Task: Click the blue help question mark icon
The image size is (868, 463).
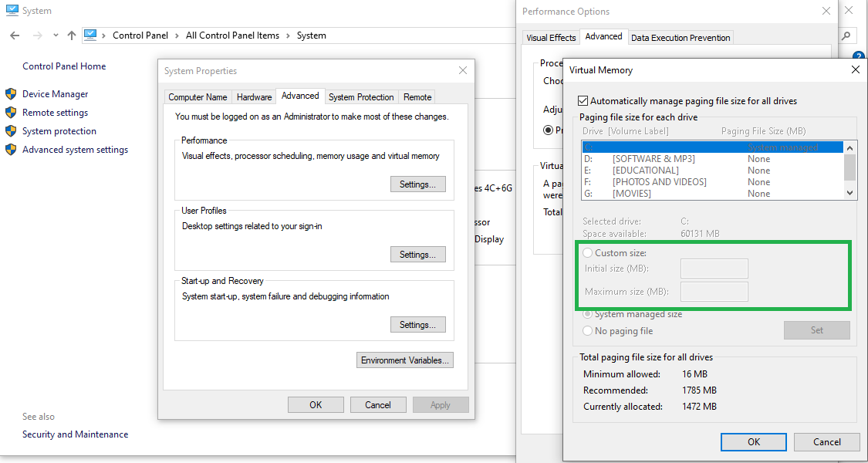Action: (859, 56)
